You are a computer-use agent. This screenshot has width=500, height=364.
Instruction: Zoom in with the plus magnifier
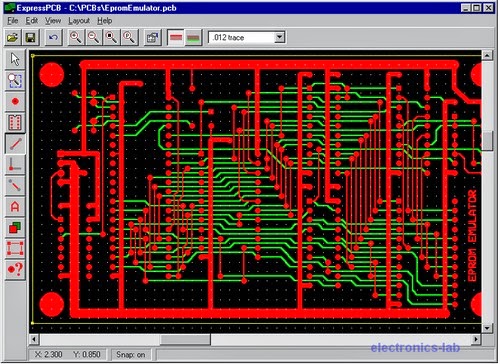coord(76,37)
